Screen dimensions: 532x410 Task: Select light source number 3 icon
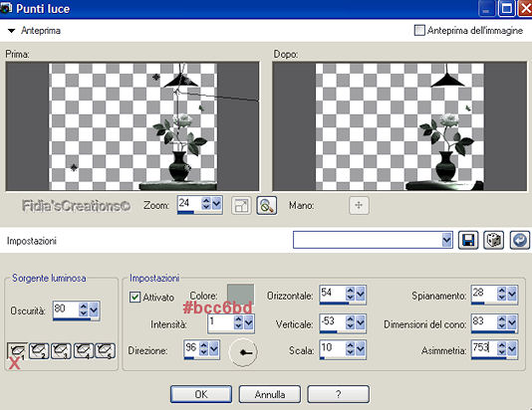tap(61, 350)
